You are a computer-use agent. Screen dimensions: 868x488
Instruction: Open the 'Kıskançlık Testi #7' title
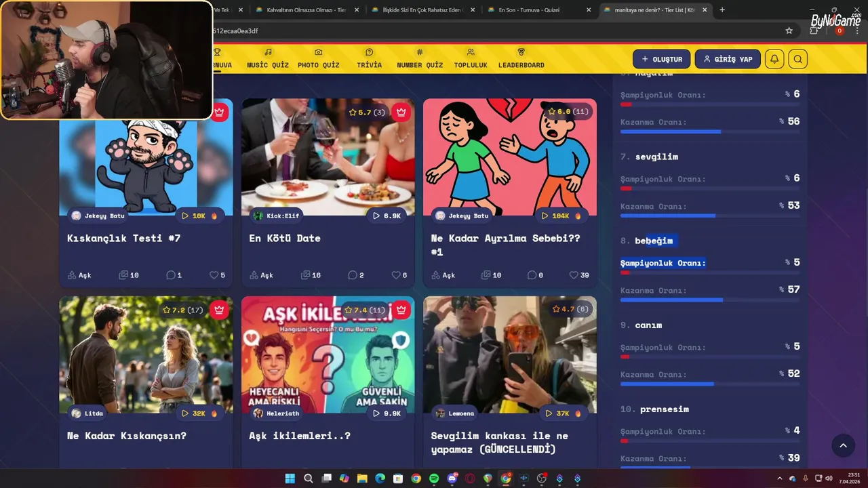(x=123, y=238)
